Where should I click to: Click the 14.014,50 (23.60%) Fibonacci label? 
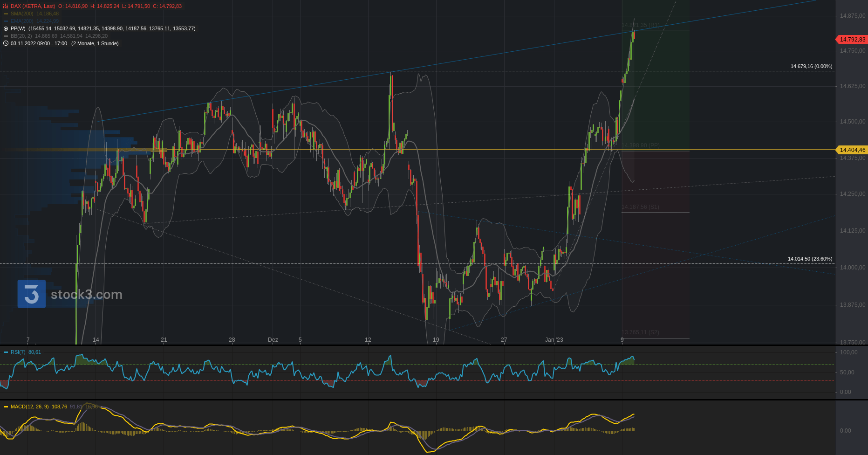tap(810, 259)
